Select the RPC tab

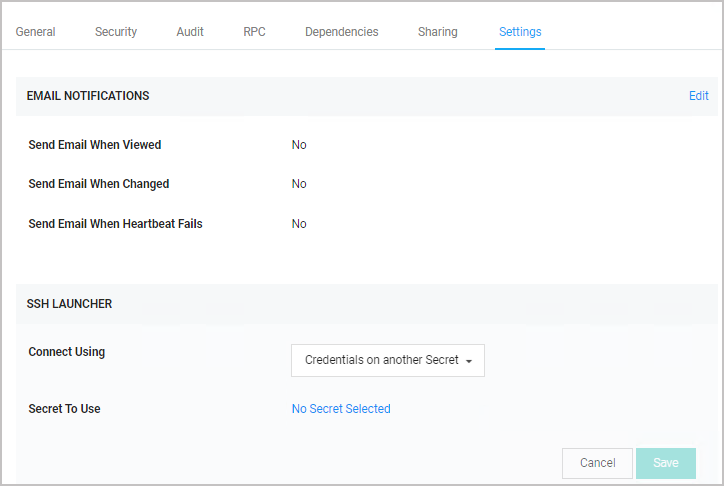click(254, 32)
